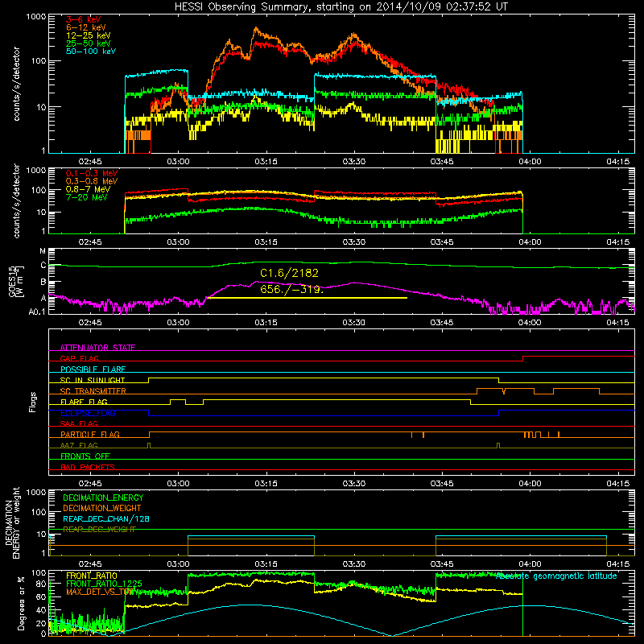The image size is (644, 644).
Task: Select the 3-6 keV legend label
Action: coord(84,19)
